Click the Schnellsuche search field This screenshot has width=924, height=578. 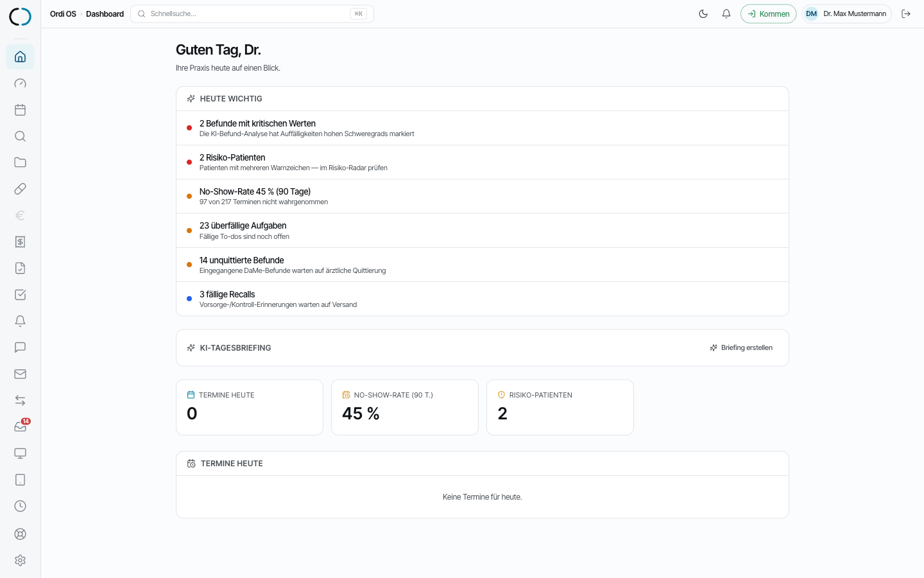pos(252,13)
